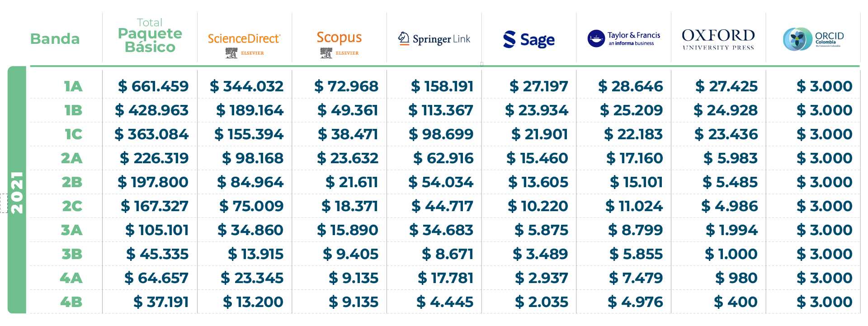
Task: Click the $ 10.220 Sage cell
Action: 538,206
